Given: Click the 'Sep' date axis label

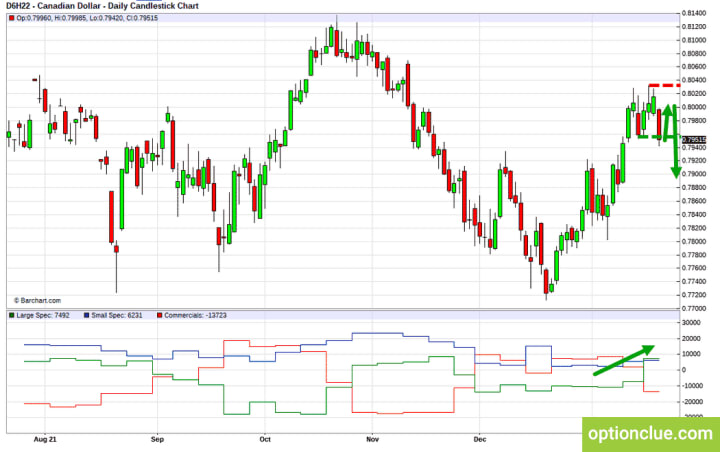Looking at the screenshot, I should [158, 439].
